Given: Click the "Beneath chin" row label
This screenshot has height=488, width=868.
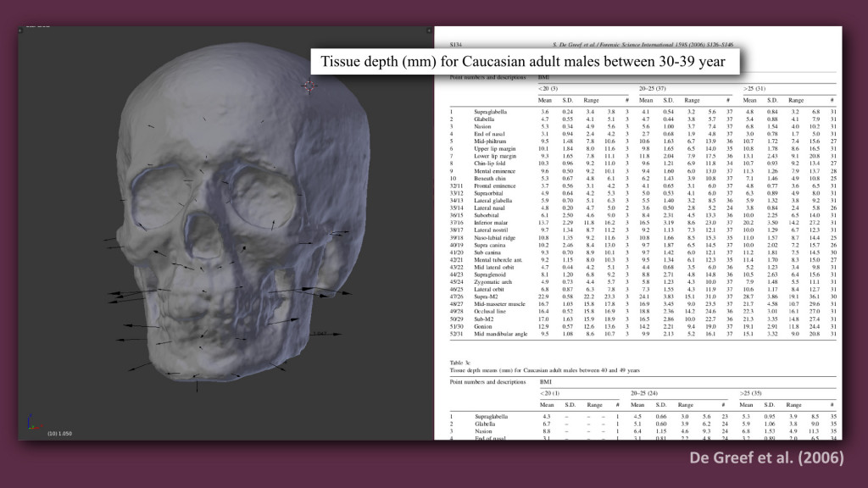Looking at the screenshot, I should point(490,178).
